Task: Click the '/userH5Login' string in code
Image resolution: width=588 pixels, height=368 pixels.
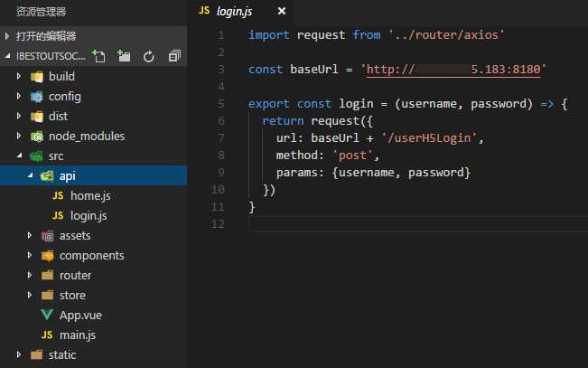Action: [429, 138]
